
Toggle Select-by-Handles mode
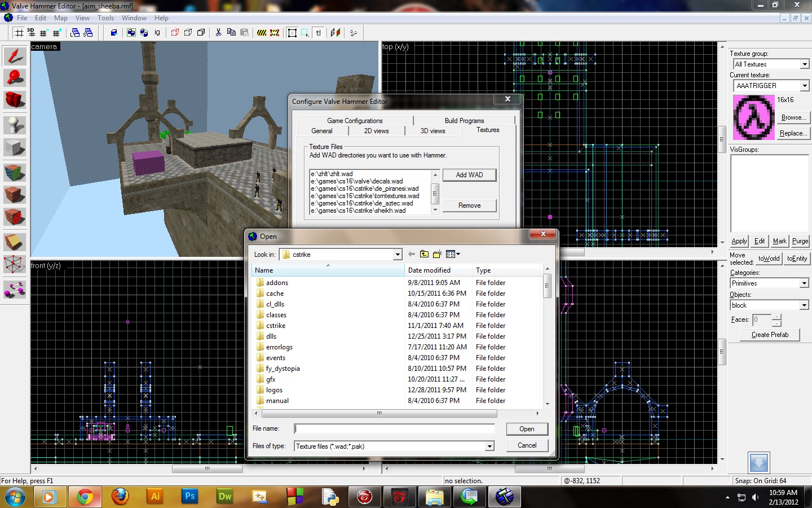292,33
